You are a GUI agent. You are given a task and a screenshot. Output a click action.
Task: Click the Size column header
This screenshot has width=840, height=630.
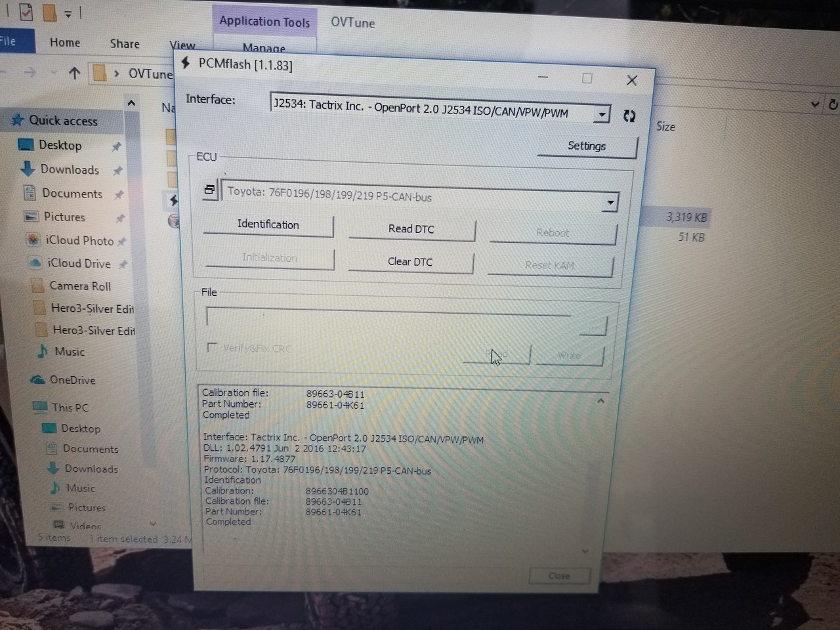[x=665, y=127]
